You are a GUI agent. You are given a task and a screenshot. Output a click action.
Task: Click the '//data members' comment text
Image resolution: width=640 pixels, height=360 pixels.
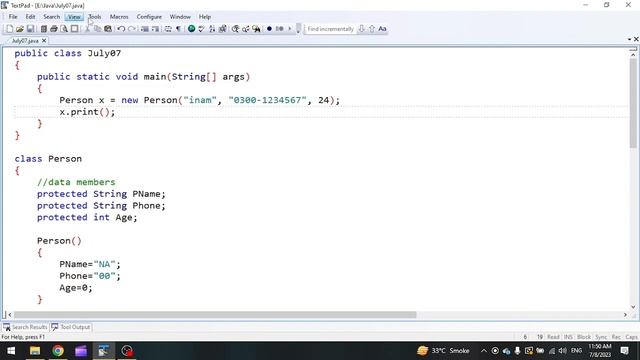76,182
